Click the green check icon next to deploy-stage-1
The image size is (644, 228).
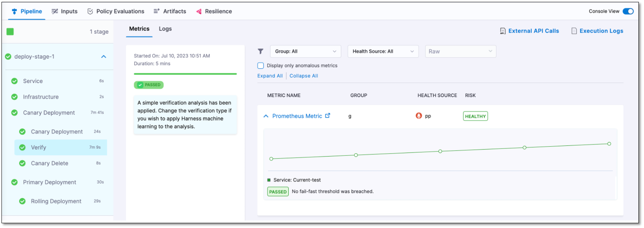(x=8, y=57)
